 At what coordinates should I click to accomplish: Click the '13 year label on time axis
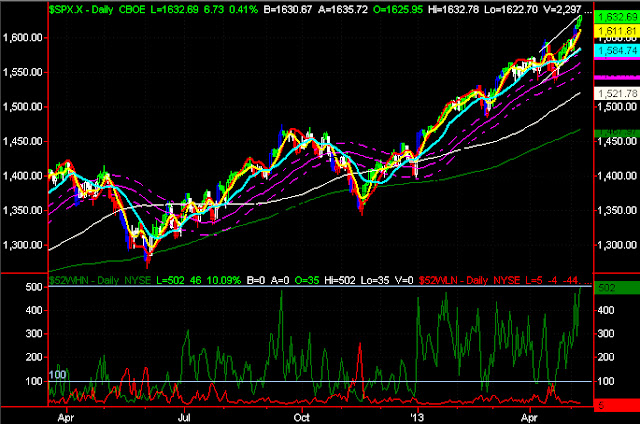pos(417,418)
